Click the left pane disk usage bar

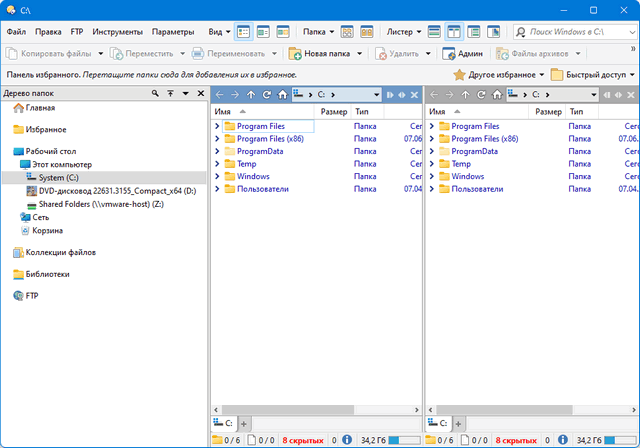tap(404, 440)
